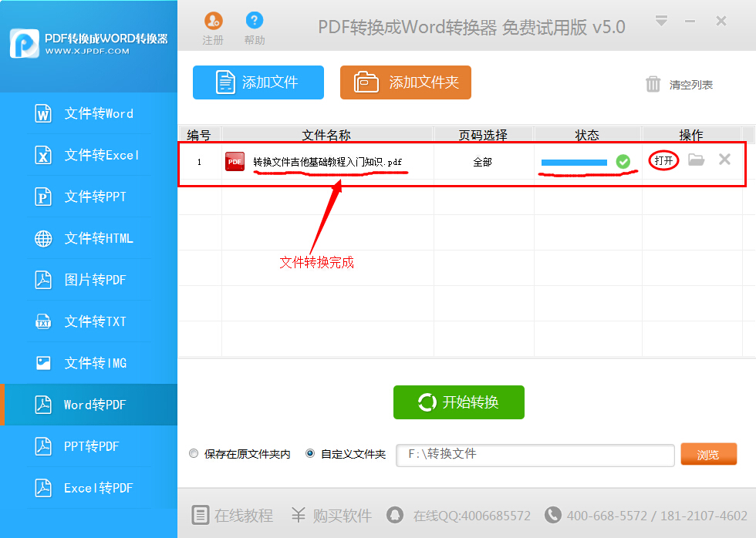This screenshot has width=756, height=538.
Task: Open the title bar dropdown menu arrow
Action: (662, 21)
